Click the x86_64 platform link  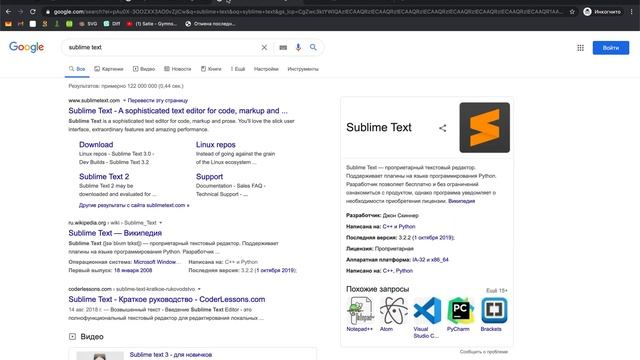(x=440, y=260)
